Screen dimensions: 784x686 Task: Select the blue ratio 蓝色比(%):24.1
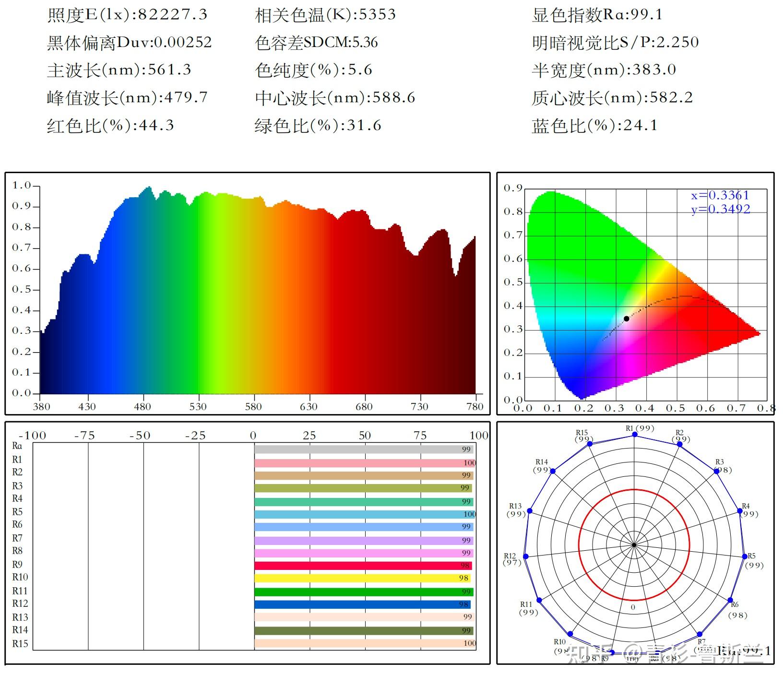(x=595, y=126)
